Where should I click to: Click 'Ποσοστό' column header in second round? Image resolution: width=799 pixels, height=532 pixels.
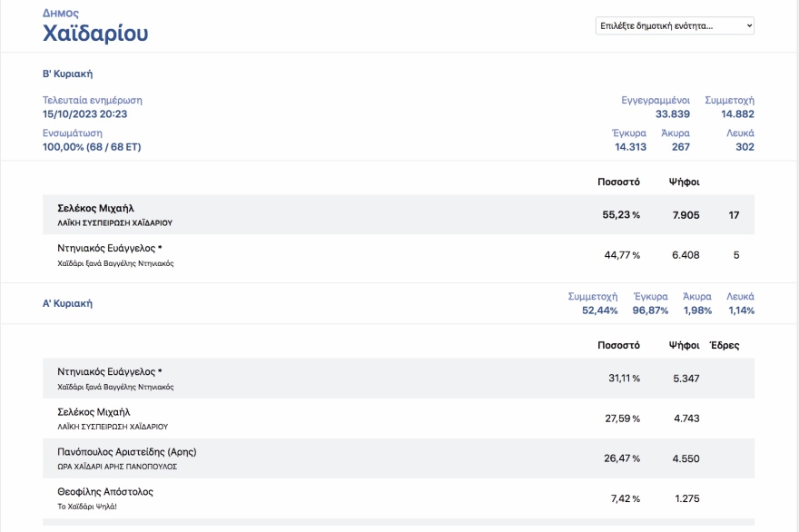point(618,182)
